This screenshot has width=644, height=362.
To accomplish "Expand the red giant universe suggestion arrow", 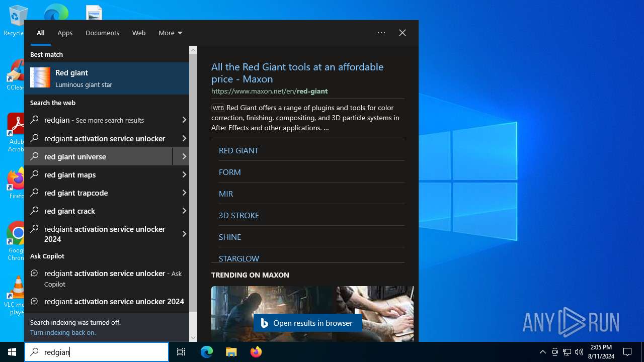I will coord(184,156).
